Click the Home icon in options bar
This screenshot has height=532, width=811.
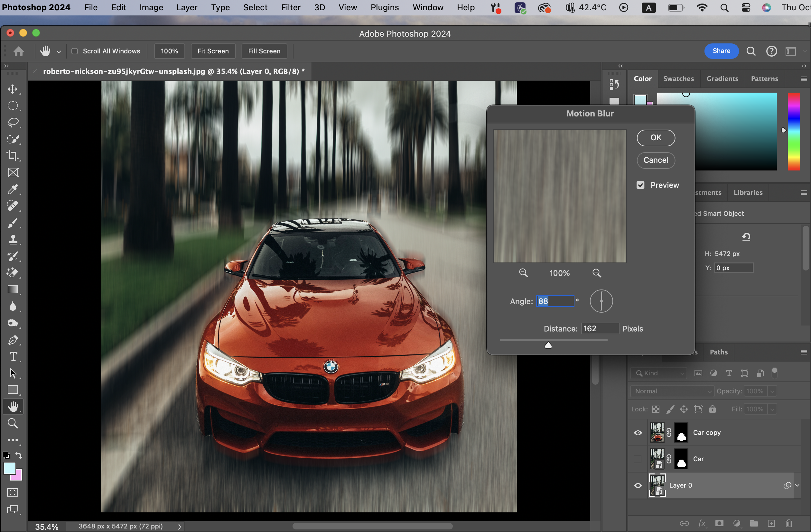pyautogui.click(x=19, y=51)
